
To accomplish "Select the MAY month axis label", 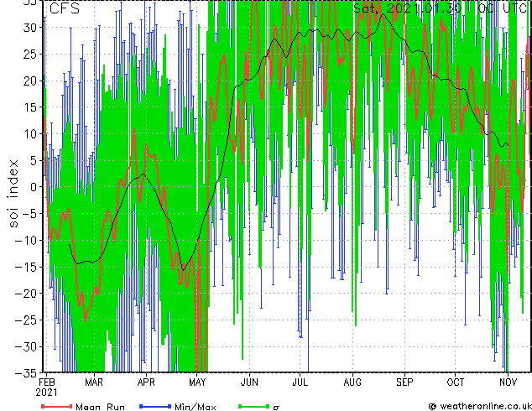I will [x=197, y=382].
